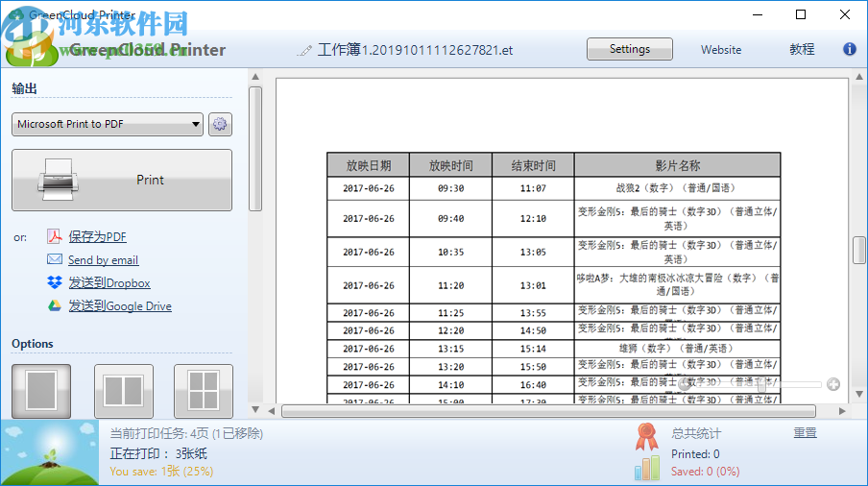The height and width of the screenshot is (486, 868).
Task: Click the document title 工作簿1.20191011112627821.et
Action: (415, 50)
